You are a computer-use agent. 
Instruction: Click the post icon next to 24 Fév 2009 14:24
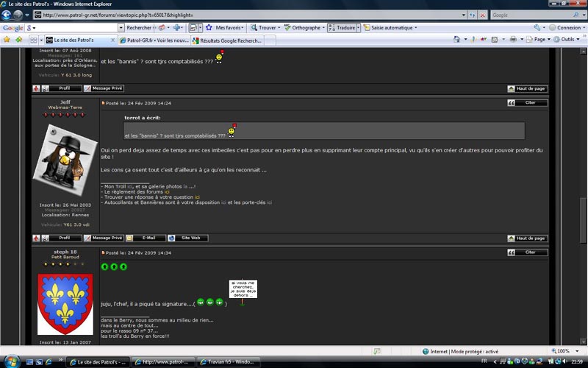pyautogui.click(x=103, y=103)
